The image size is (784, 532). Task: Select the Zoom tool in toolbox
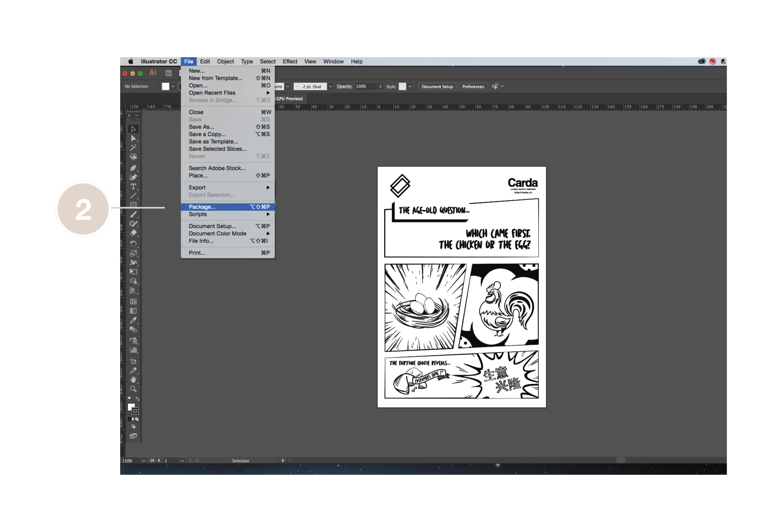coord(133,389)
